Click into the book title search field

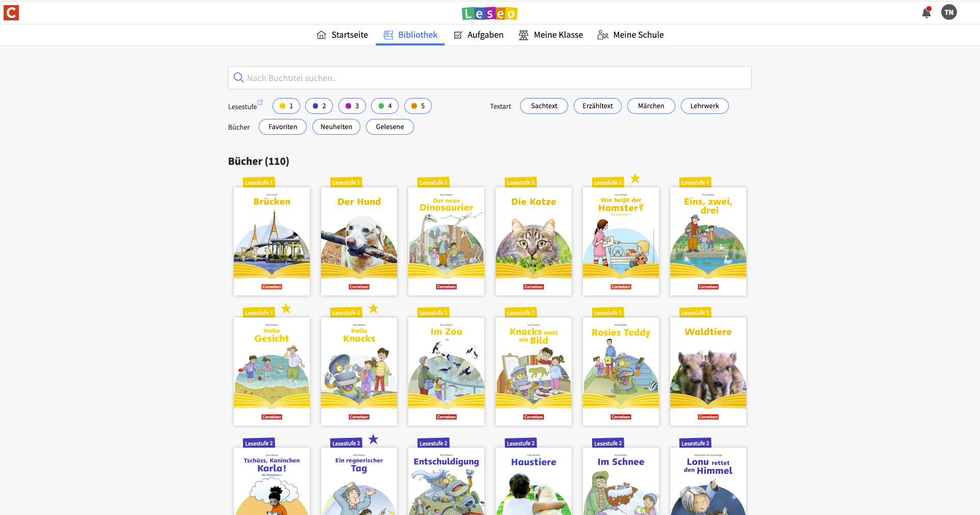coord(490,78)
